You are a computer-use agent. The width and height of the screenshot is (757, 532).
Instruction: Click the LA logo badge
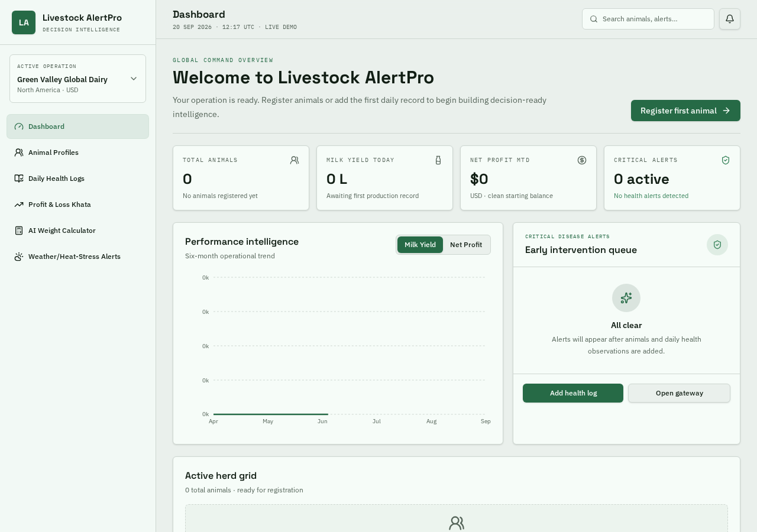(24, 22)
